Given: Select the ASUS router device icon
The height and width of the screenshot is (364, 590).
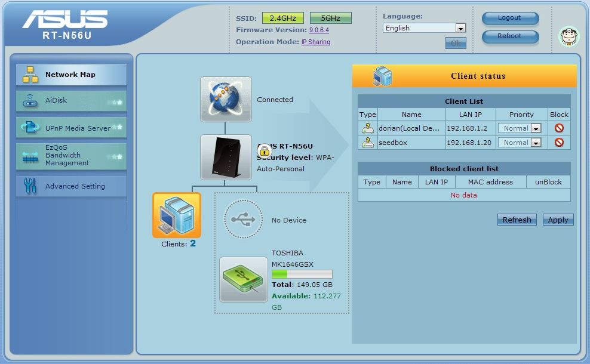Looking at the screenshot, I should pyautogui.click(x=226, y=157).
